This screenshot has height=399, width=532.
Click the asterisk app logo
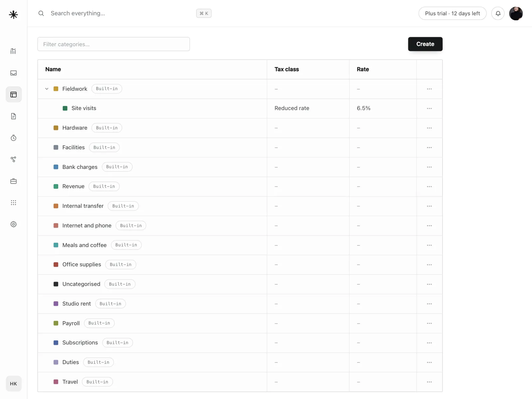point(14,15)
